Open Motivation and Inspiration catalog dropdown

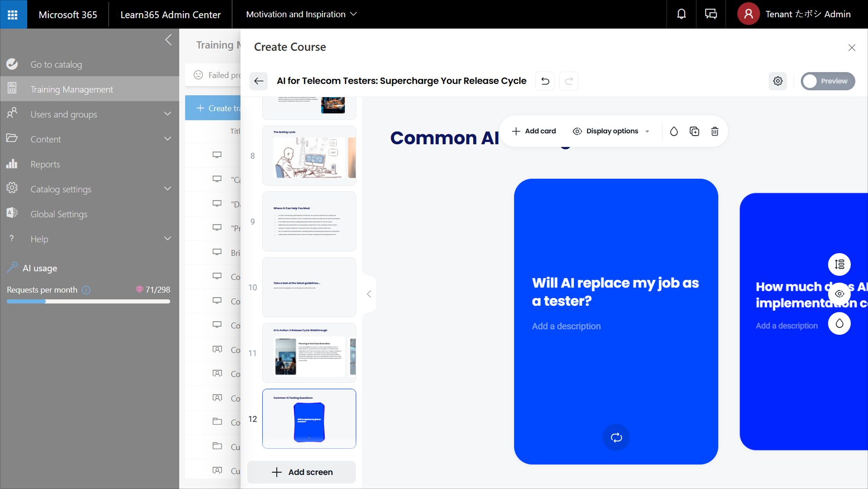tap(301, 15)
